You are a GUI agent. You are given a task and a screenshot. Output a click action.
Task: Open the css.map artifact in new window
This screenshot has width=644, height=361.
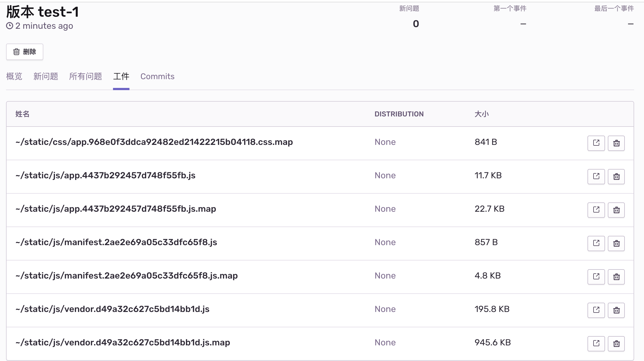click(x=596, y=143)
